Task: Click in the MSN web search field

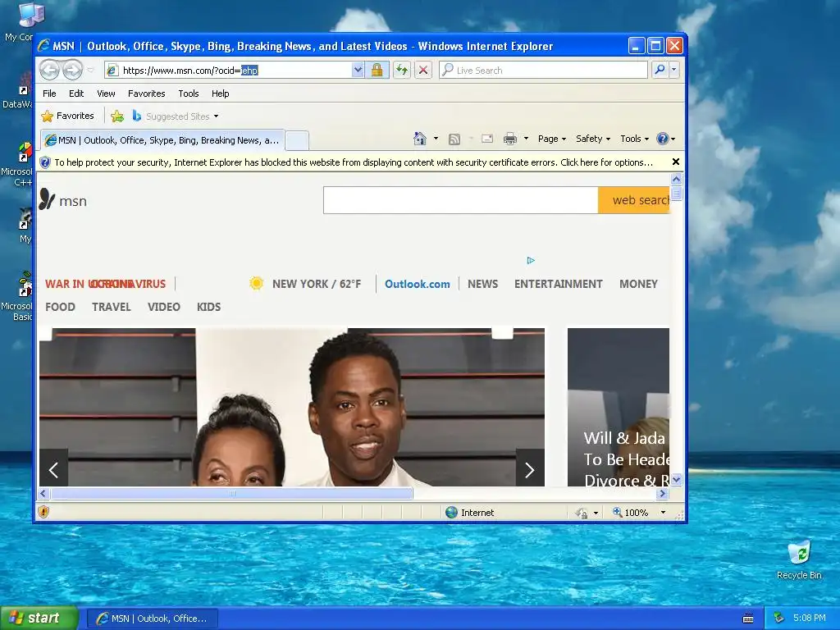Action: 461,200
